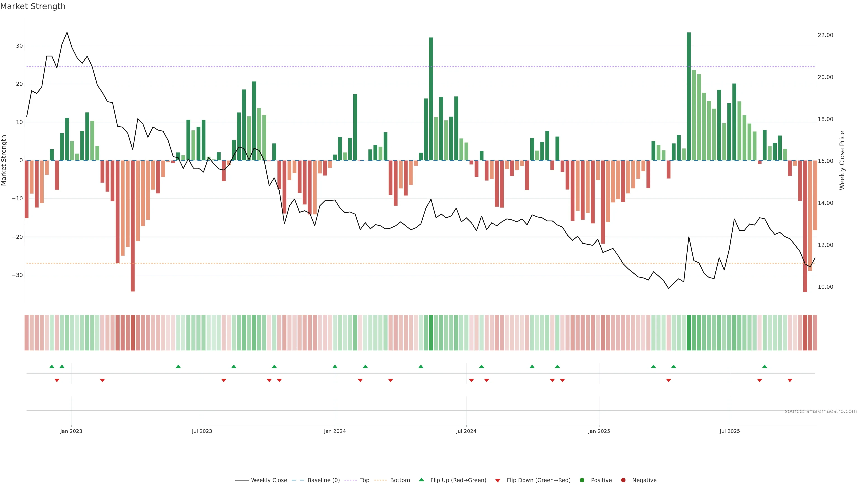The width and height of the screenshot is (868, 488).
Task: Click the Market Strength chart title
Action: click(33, 6)
